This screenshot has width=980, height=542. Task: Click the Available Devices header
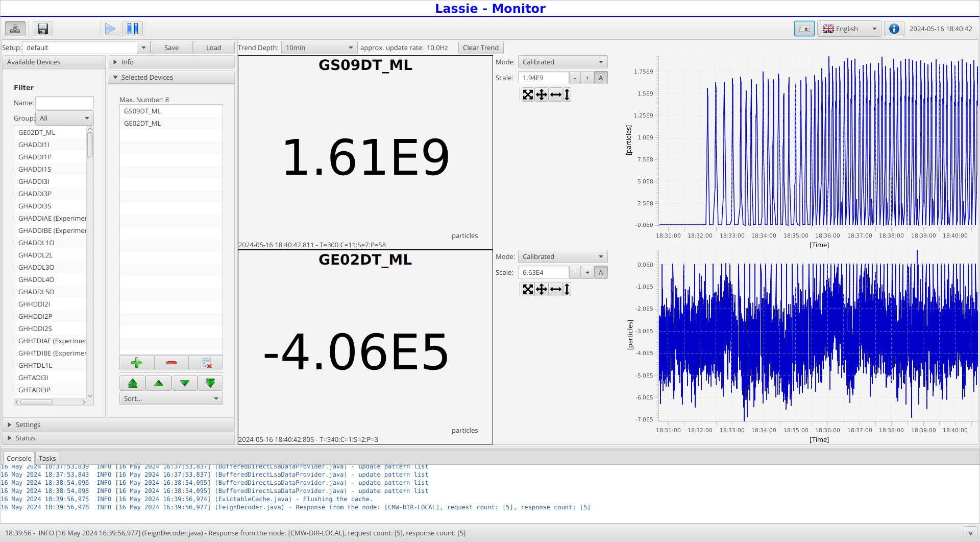pos(54,62)
